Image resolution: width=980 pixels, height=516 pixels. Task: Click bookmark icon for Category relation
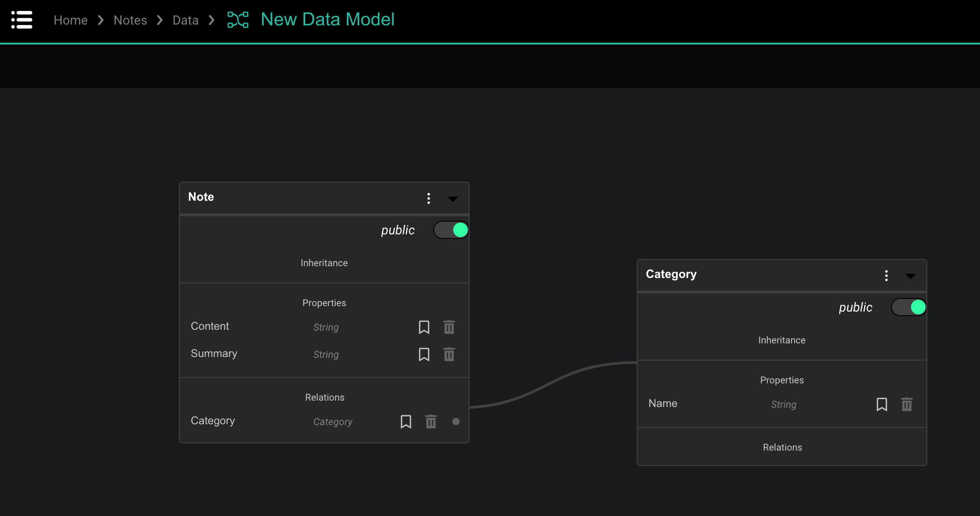coord(406,422)
